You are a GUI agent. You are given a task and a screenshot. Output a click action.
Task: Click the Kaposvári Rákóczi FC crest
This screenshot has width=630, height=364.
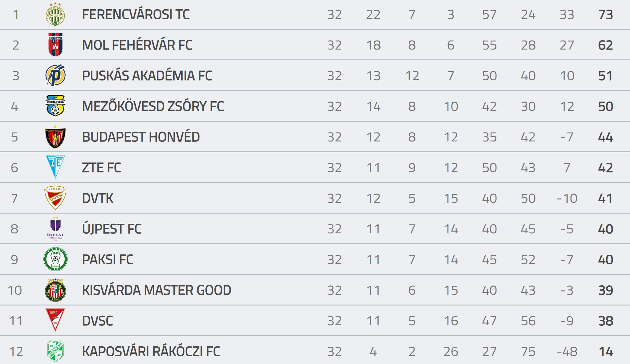[x=55, y=351]
